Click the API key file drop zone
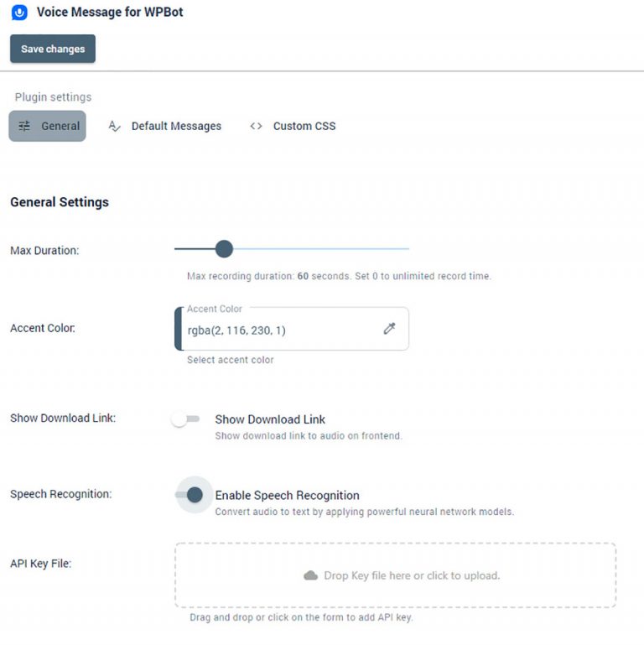 [x=395, y=575]
